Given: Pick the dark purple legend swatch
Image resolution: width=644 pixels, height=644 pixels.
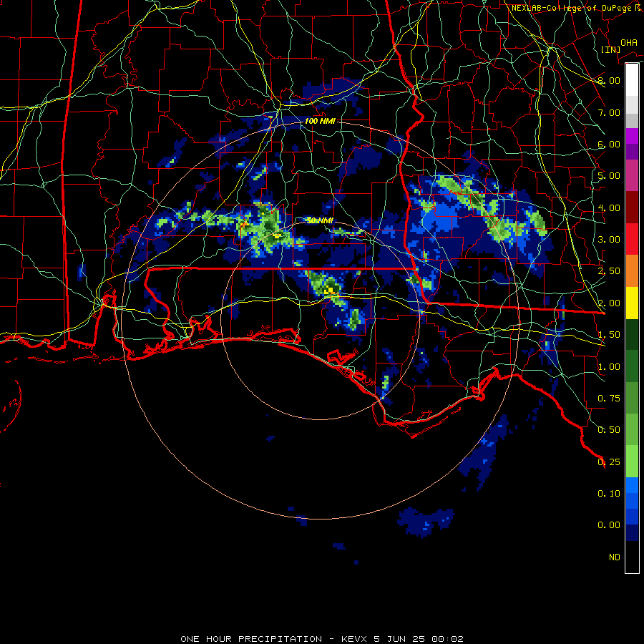Looking at the screenshot, I should coord(632,152).
